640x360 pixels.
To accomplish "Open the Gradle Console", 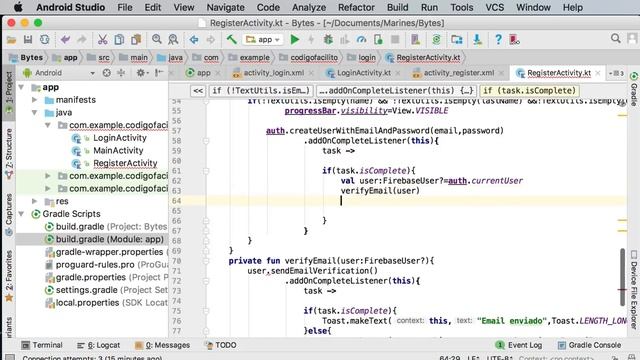I will tap(589, 345).
